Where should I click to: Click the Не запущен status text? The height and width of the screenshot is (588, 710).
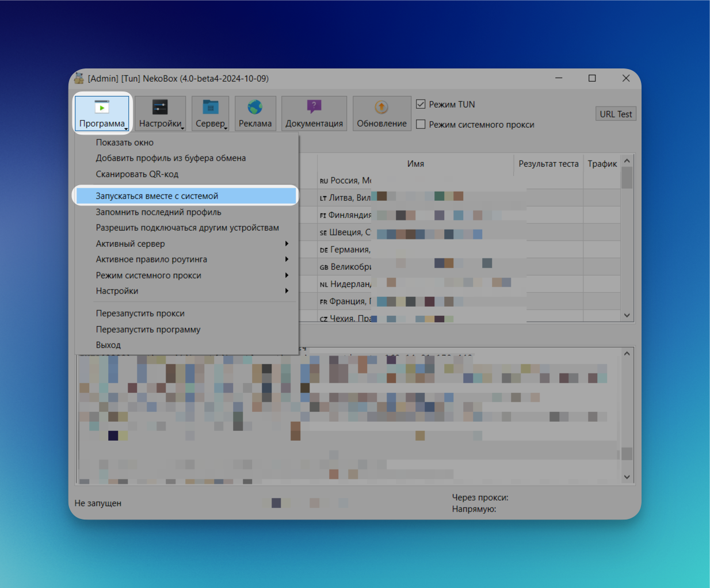(x=98, y=503)
